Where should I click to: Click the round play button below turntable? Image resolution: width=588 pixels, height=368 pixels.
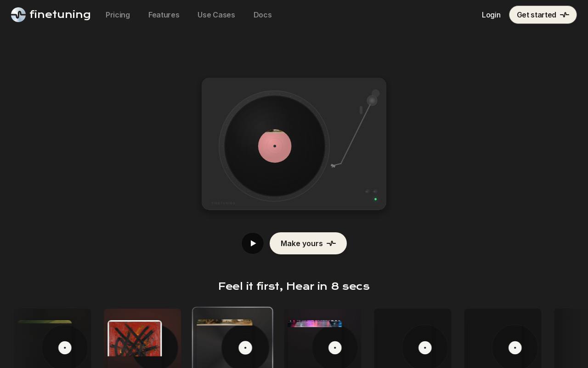253,243
